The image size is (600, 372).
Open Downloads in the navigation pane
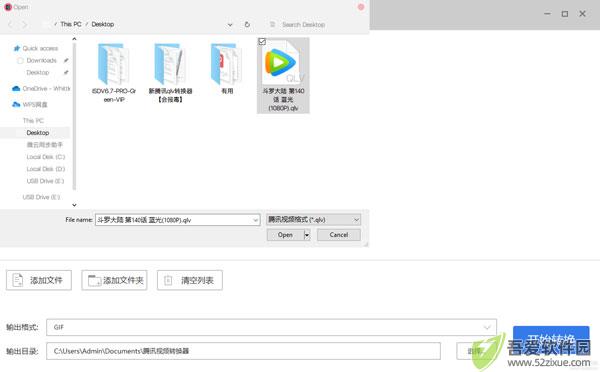[x=41, y=60]
